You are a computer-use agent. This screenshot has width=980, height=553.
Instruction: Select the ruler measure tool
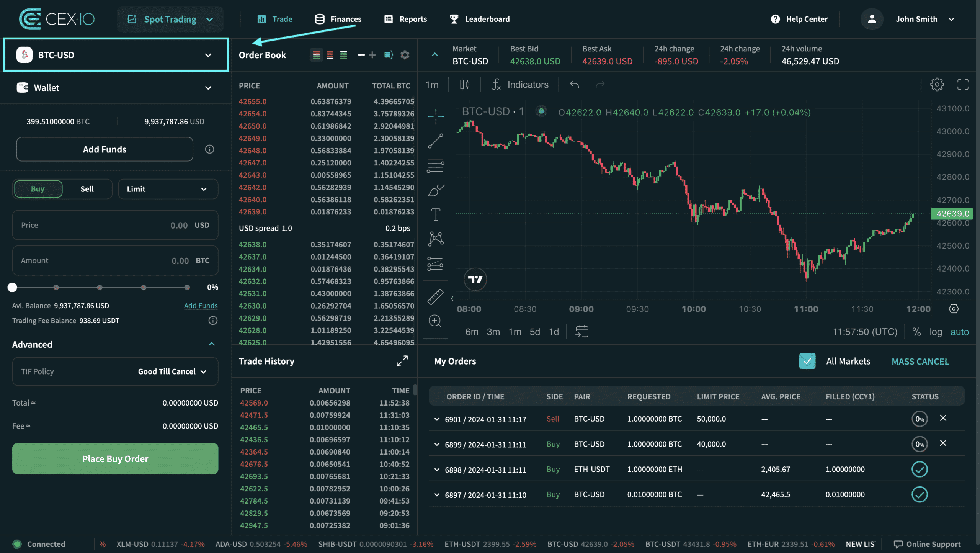(x=436, y=297)
